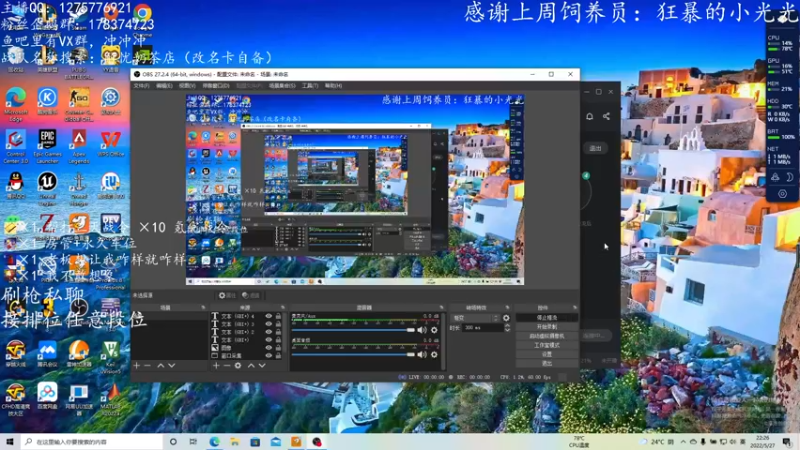Move selected source up arrow

click(251, 365)
